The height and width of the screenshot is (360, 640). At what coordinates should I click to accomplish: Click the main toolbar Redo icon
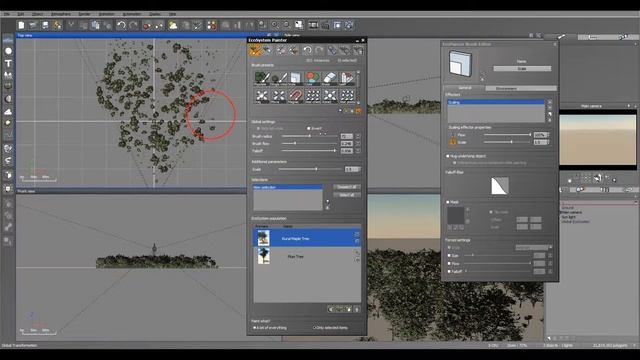(133, 25)
